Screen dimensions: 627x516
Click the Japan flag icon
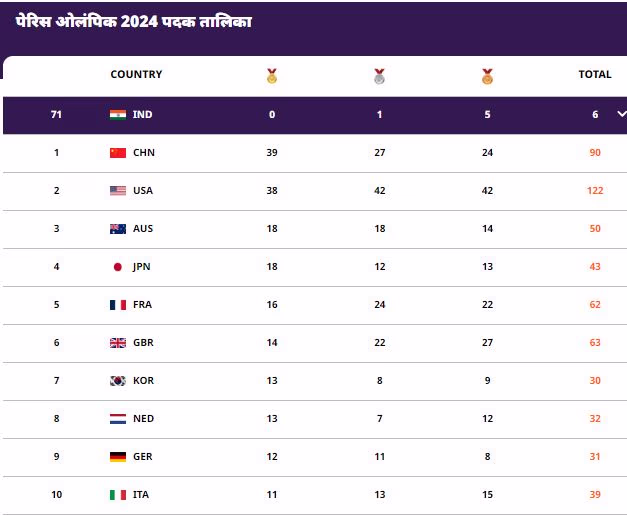[x=118, y=267]
